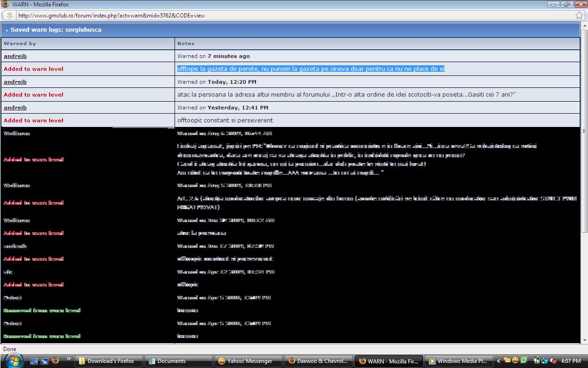Click the power/battery icon in the system tray
588x368 pixels.
(537, 361)
